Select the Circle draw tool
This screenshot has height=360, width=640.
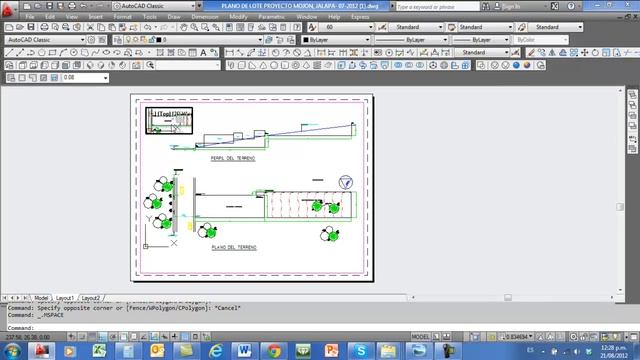tap(74, 53)
